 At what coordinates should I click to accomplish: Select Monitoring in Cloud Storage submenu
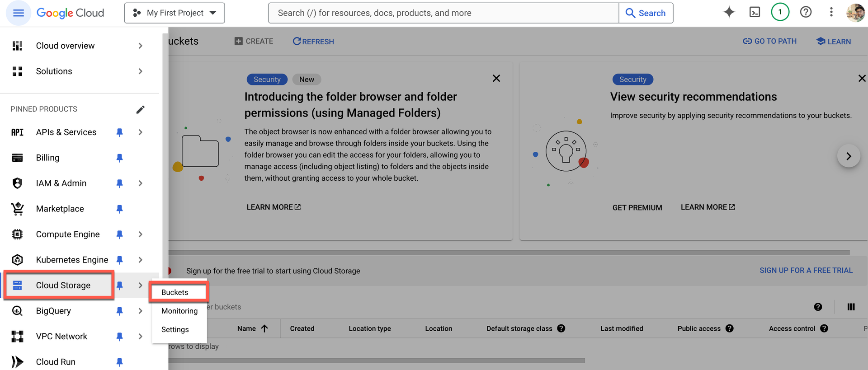(x=179, y=311)
